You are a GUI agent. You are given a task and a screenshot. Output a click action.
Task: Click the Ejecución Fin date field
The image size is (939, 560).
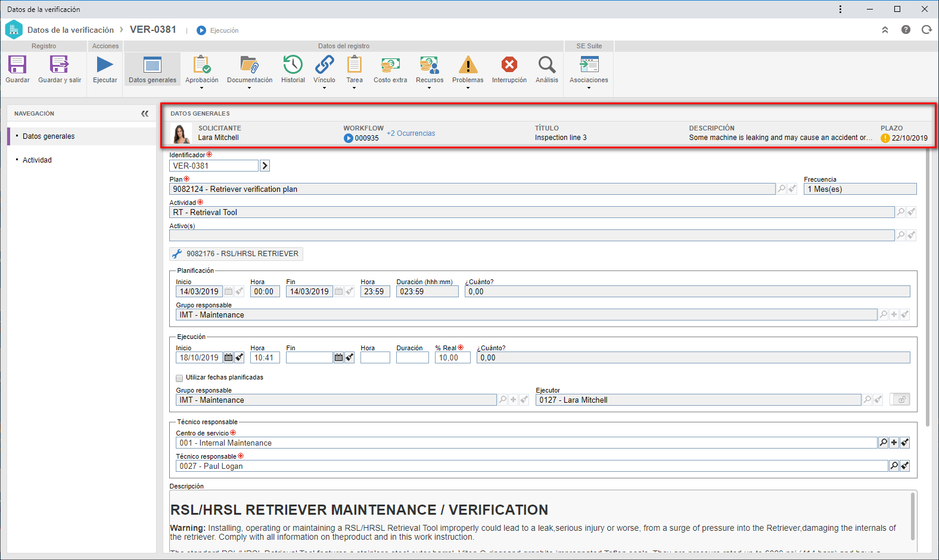[x=309, y=357]
